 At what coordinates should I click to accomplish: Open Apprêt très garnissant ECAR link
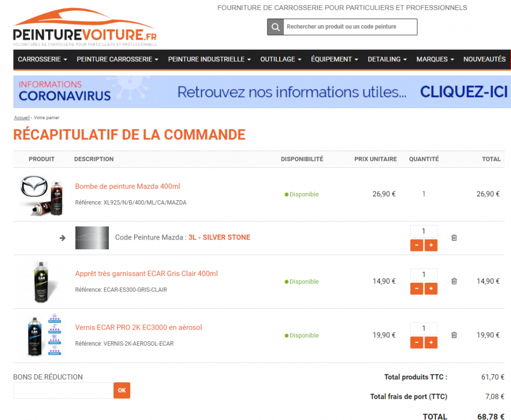coord(146,273)
